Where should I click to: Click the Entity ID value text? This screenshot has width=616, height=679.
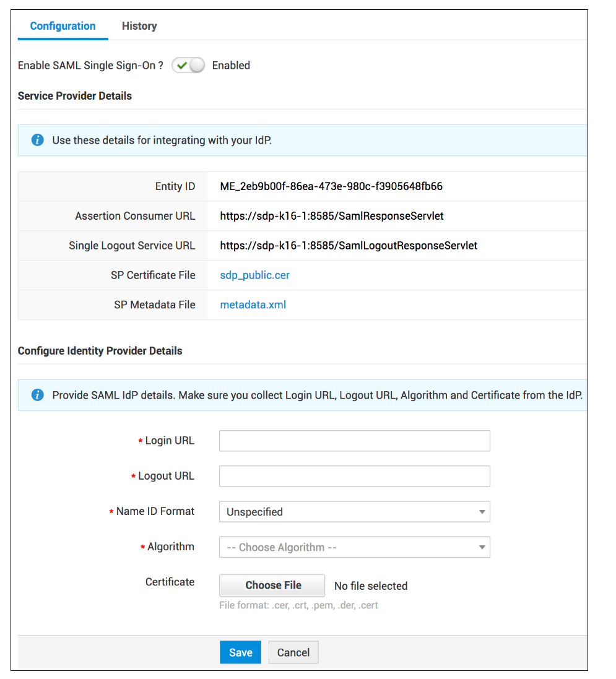point(331,186)
